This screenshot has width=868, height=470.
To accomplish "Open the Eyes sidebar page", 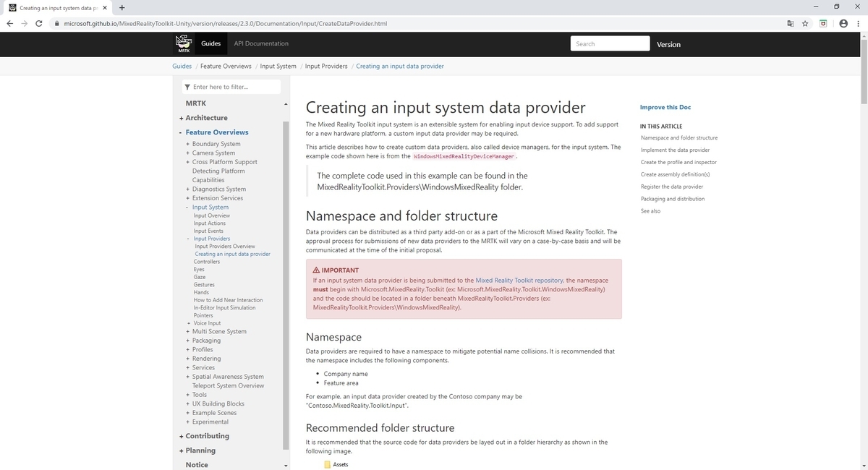I will pos(199,269).
